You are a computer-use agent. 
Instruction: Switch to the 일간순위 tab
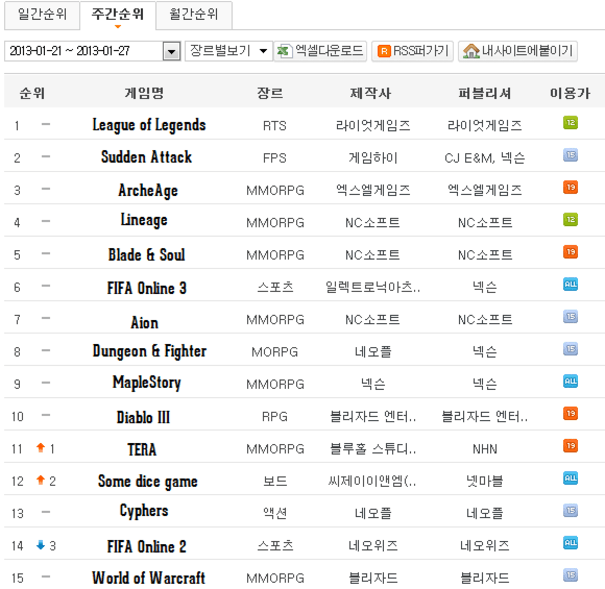42,15
